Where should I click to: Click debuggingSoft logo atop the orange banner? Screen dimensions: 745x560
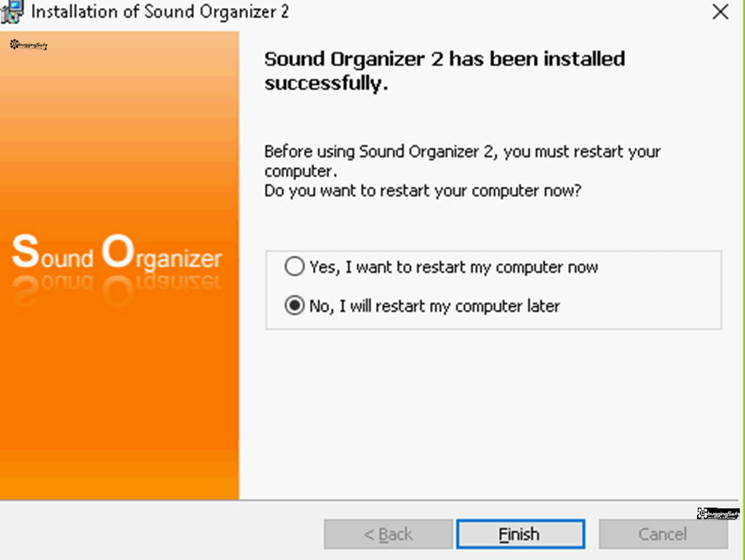pyautogui.click(x=28, y=44)
